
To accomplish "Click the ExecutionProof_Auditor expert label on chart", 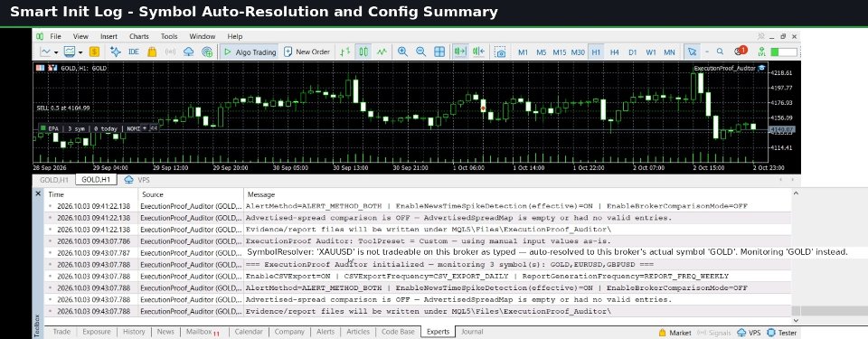I will pyautogui.click(x=724, y=68).
